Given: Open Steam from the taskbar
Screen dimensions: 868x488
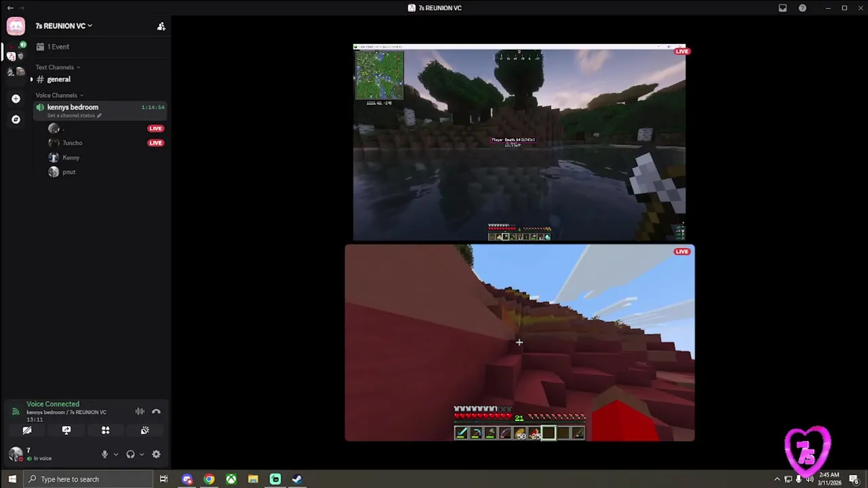Looking at the screenshot, I should click(297, 479).
